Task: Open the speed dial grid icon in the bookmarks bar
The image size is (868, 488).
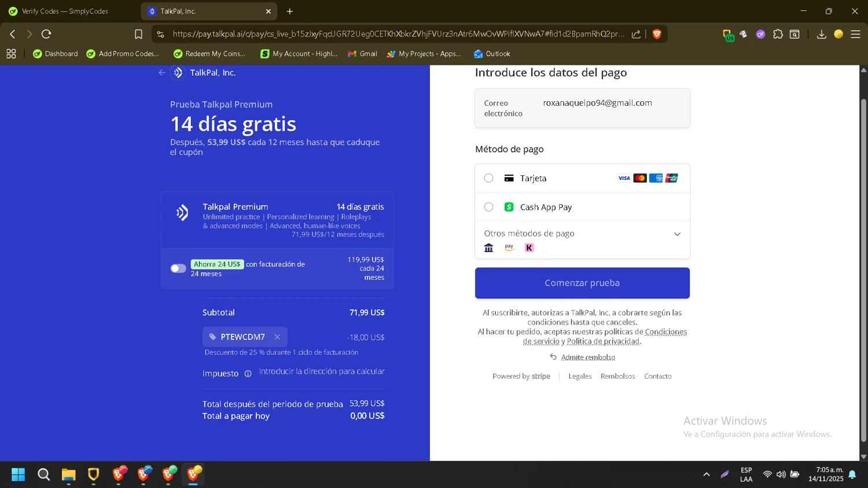Action: (11, 54)
